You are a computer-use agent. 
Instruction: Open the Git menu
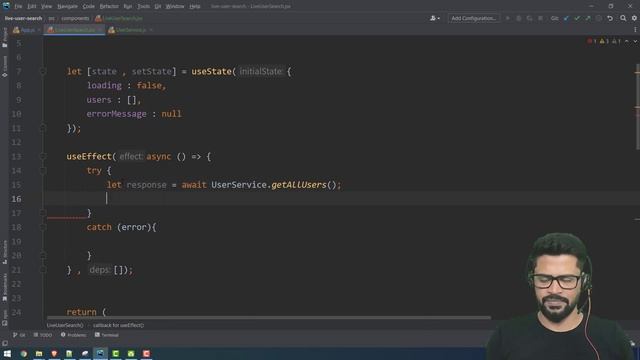point(158,6)
